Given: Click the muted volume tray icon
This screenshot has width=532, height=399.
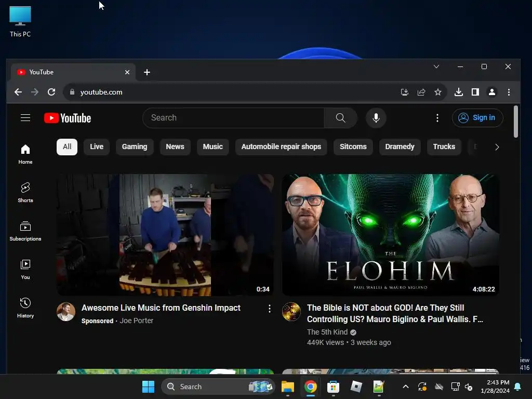Looking at the screenshot, I should (x=469, y=387).
